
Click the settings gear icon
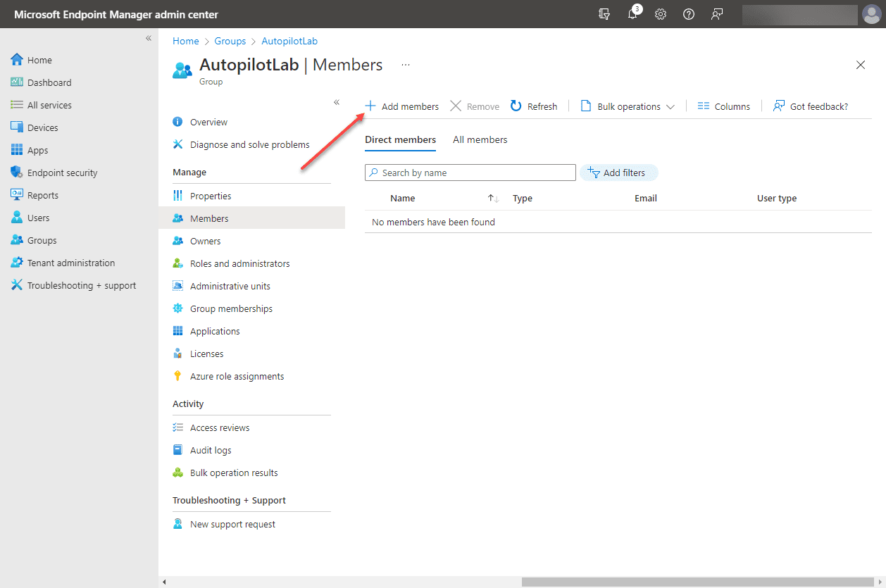[x=661, y=14]
